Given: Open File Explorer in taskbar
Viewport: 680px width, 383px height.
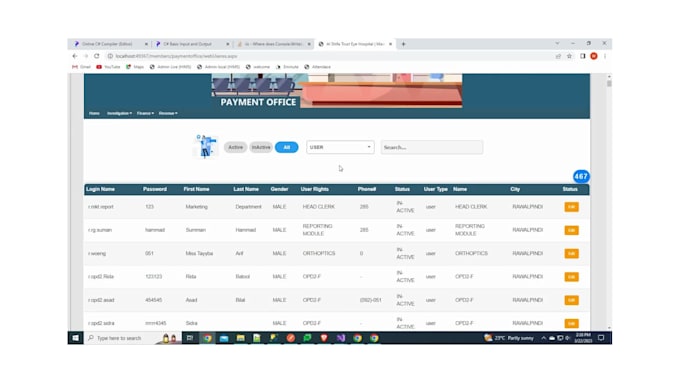Looking at the screenshot, I should coord(240,338).
